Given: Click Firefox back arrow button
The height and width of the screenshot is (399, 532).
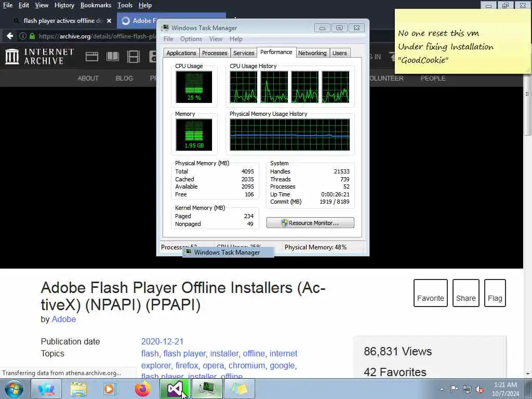Looking at the screenshot, I should tap(10, 36).
